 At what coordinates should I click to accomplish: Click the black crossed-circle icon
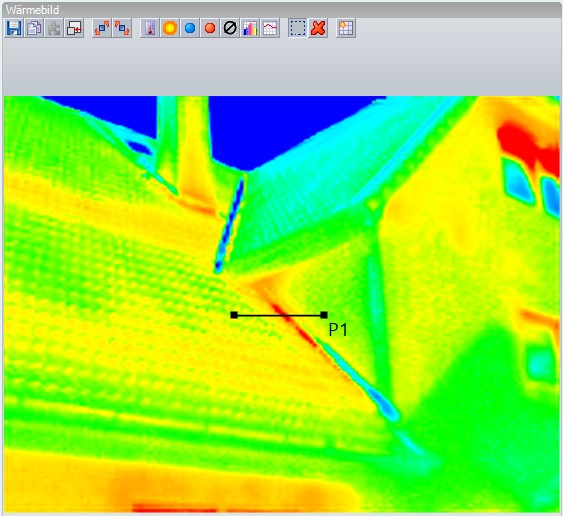pyautogui.click(x=230, y=28)
